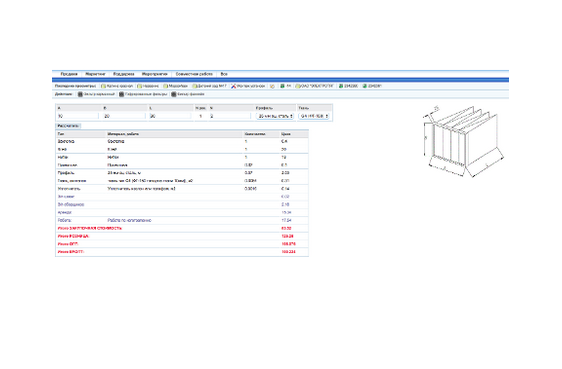Screen dimensions: 562x369
Task: Open the Поддержка menu tab
Action: (x=124, y=74)
